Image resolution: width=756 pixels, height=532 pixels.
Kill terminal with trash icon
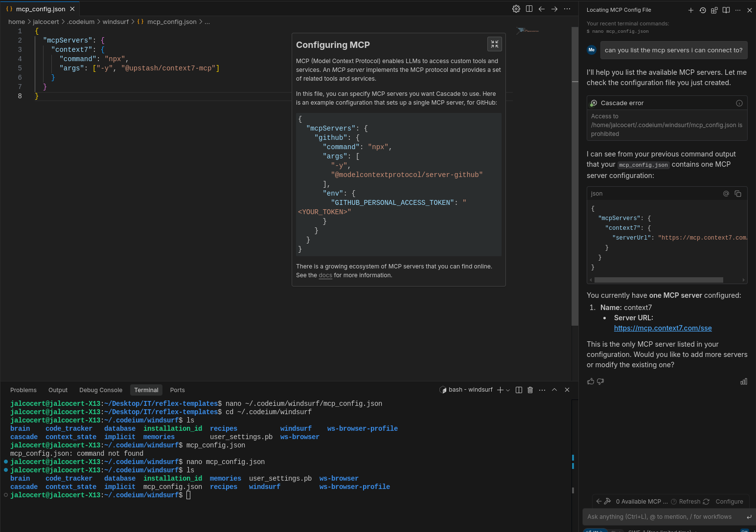tap(530, 390)
